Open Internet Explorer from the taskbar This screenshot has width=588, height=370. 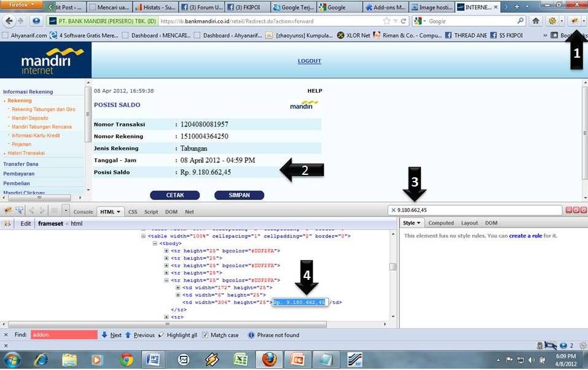click(41, 360)
